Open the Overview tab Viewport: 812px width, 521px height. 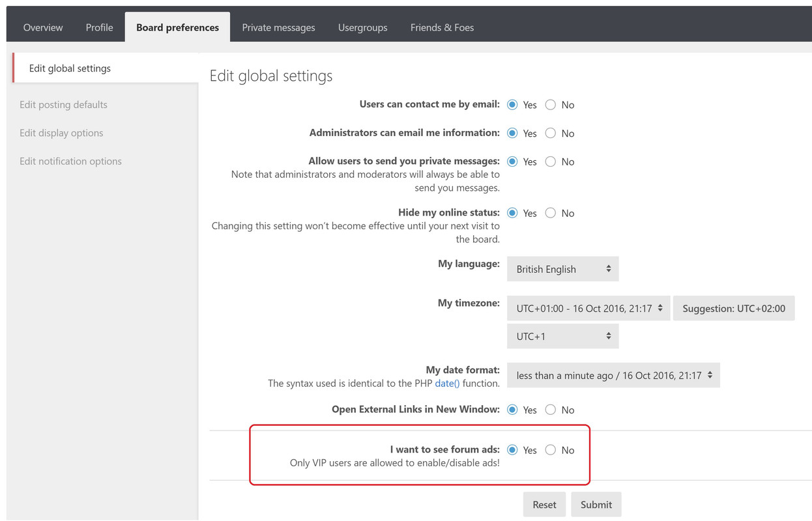point(43,27)
